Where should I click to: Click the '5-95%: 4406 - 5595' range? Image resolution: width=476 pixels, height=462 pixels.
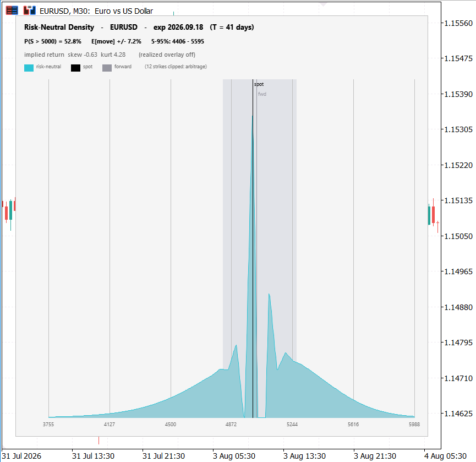pos(178,41)
